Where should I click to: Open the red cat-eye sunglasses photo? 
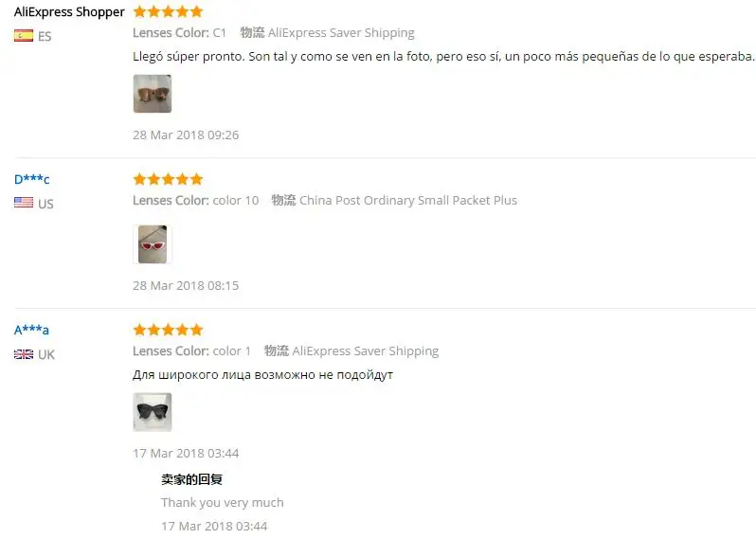153,244
